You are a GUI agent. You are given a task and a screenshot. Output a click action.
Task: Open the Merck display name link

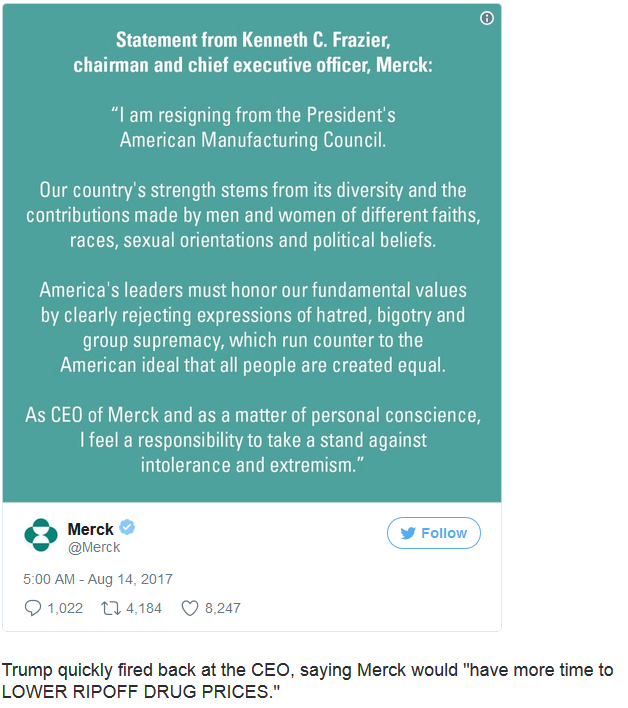(x=90, y=529)
